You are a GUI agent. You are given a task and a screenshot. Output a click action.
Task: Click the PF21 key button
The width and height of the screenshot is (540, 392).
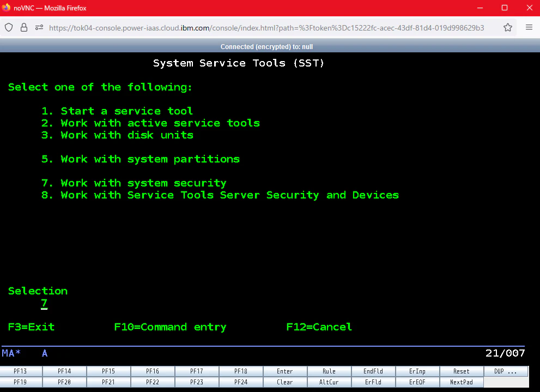[108, 382]
